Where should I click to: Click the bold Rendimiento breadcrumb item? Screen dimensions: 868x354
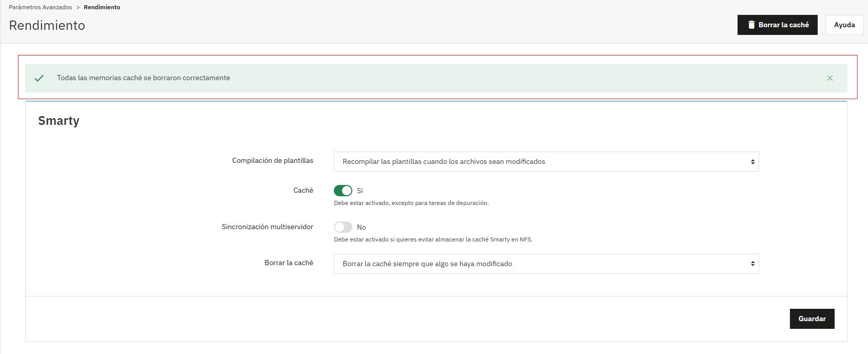[x=102, y=7]
